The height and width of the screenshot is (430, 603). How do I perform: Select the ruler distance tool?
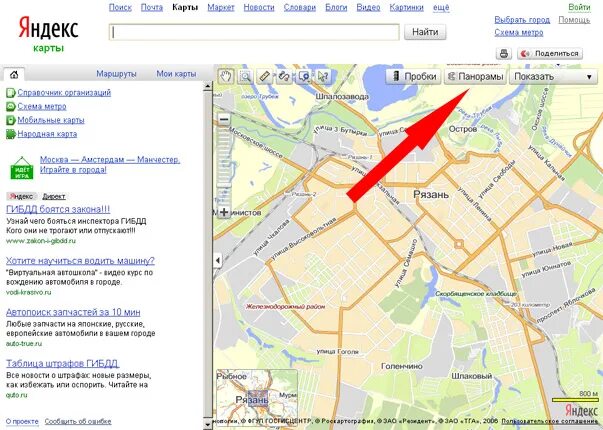(x=265, y=77)
